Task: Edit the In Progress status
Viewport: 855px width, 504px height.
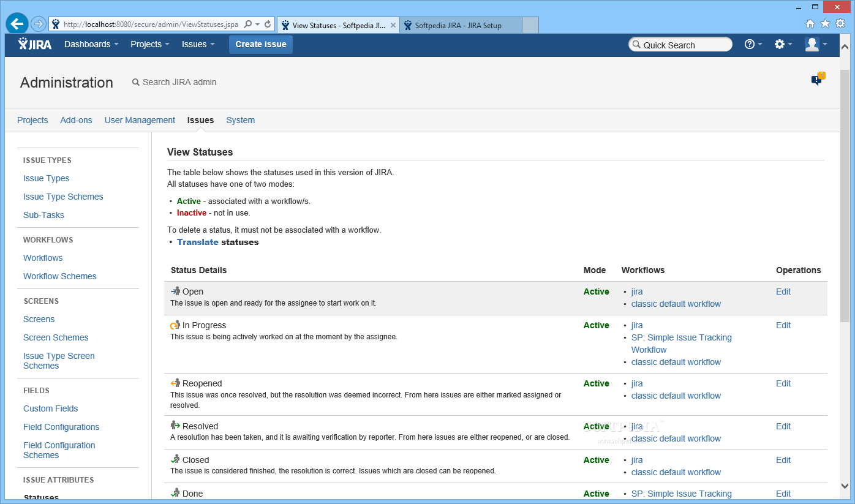Action: coord(783,325)
